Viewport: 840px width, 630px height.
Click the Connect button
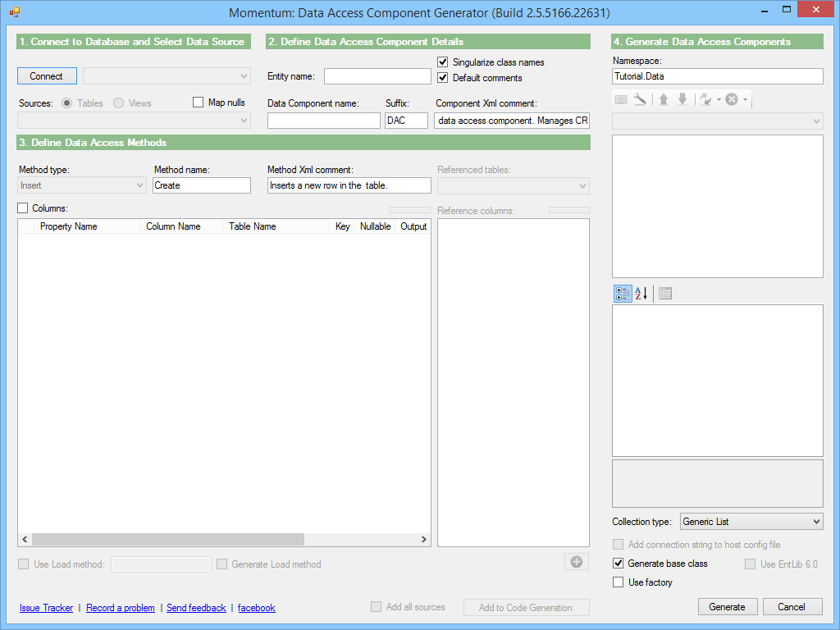click(47, 76)
